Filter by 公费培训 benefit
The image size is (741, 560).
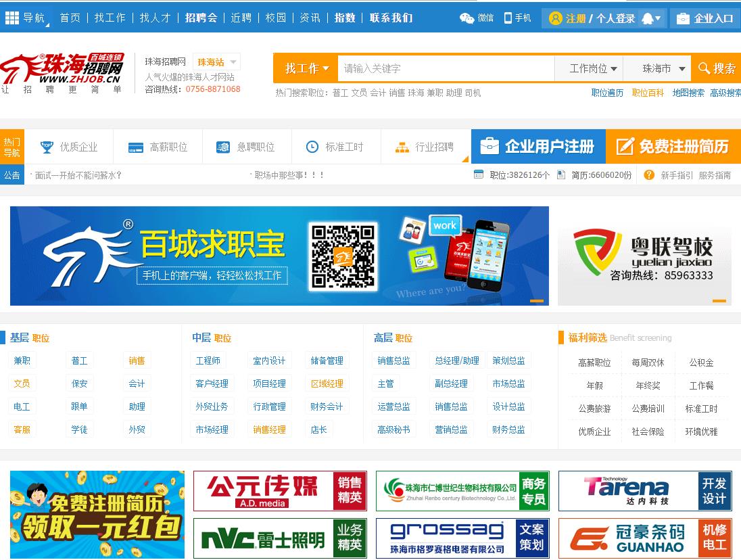pos(648,409)
